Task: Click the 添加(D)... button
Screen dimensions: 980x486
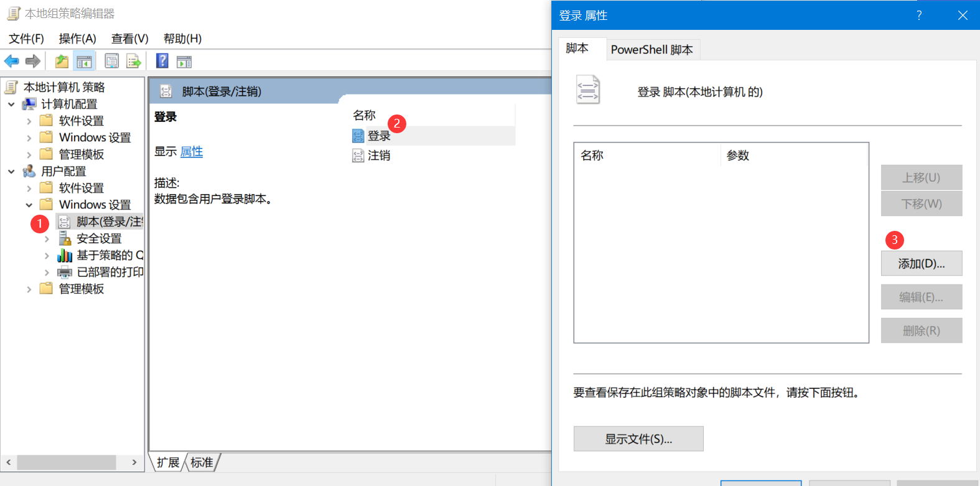Action: coord(922,263)
